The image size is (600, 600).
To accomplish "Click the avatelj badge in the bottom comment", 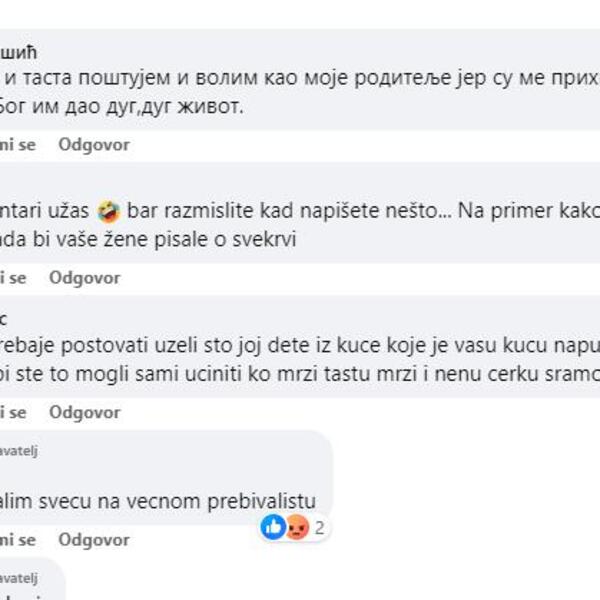I will click(x=18, y=577).
